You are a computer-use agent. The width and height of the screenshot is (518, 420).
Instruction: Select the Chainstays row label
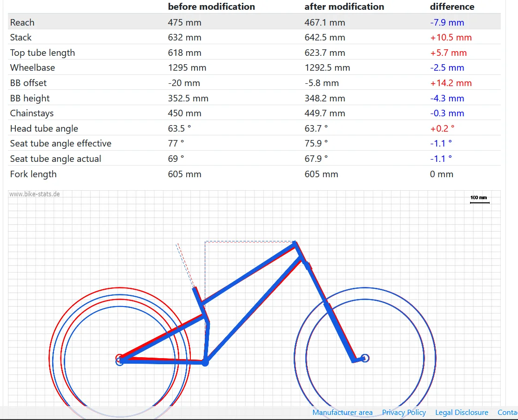[32, 113]
